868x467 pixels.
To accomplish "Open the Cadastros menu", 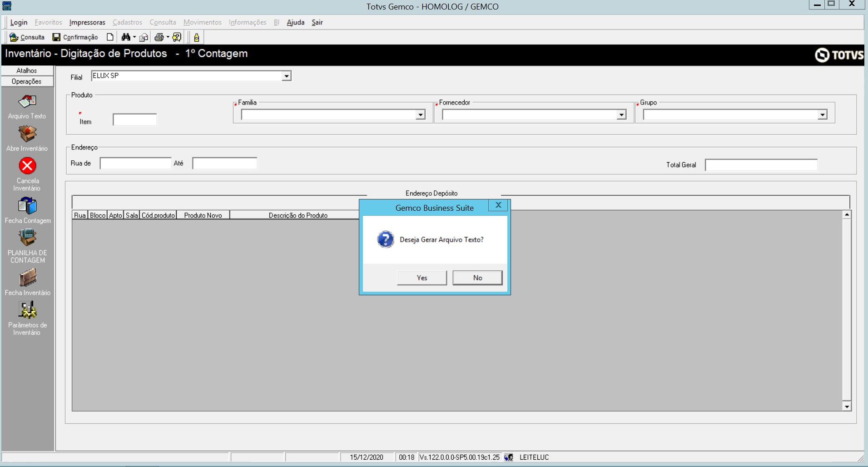I will (x=127, y=22).
